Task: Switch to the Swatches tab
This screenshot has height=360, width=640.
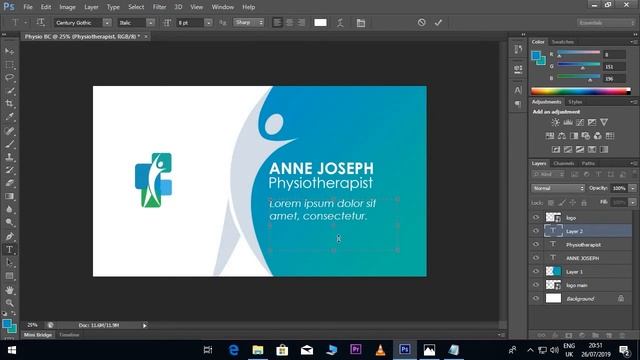Action: pyautogui.click(x=562, y=42)
